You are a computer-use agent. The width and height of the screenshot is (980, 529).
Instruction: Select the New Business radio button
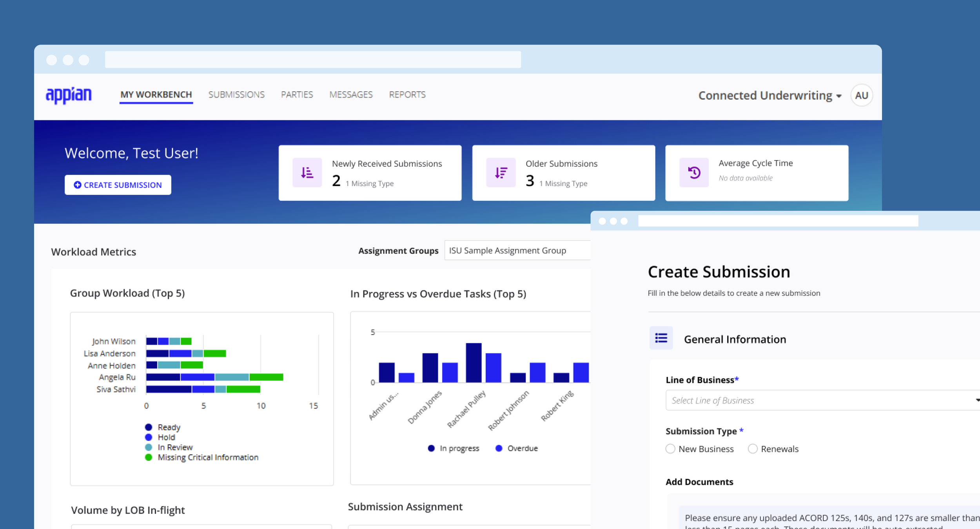(x=670, y=449)
